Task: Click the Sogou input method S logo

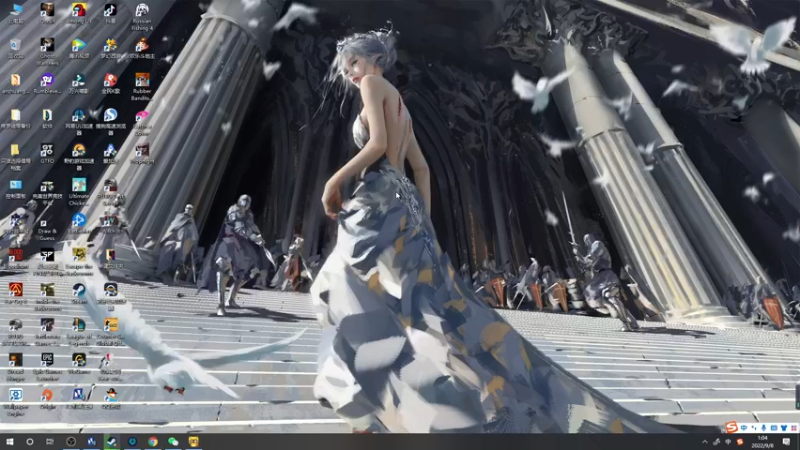Action: (731, 427)
